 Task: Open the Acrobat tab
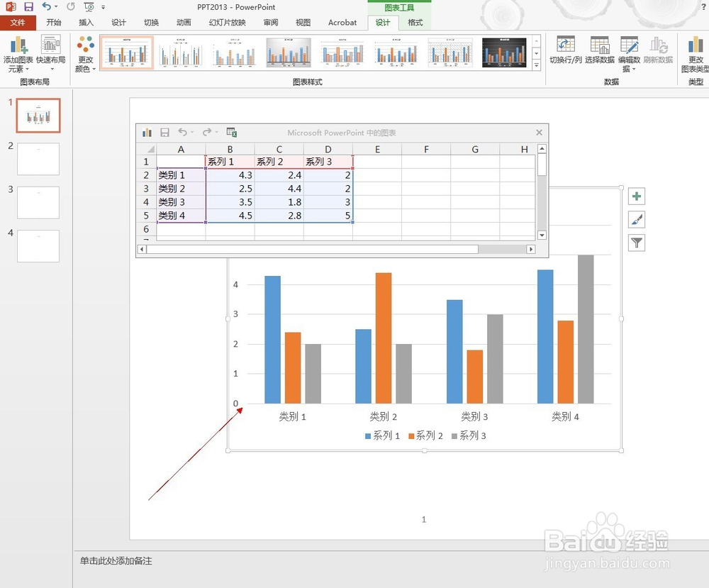342,23
